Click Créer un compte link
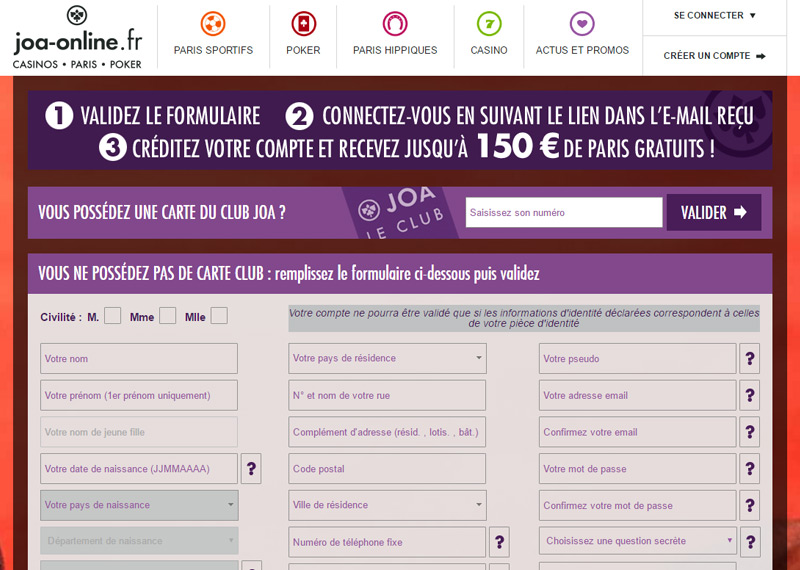800x570 pixels. pos(714,56)
